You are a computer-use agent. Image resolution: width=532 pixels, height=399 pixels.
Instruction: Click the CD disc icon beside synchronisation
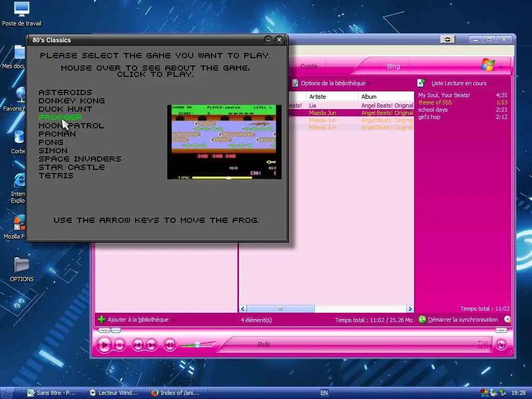(x=508, y=320)
